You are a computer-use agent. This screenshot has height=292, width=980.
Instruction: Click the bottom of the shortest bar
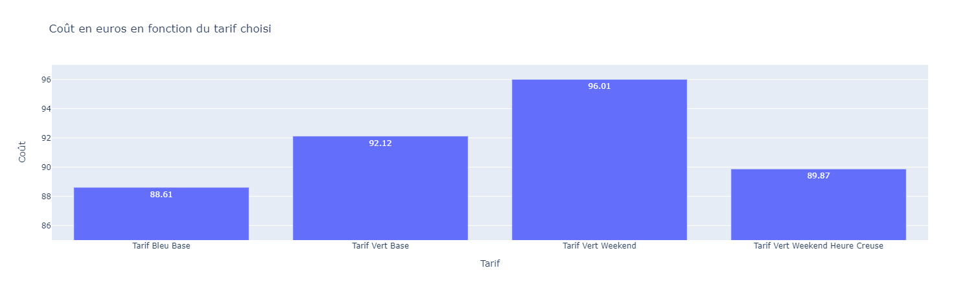pos(161,232)
